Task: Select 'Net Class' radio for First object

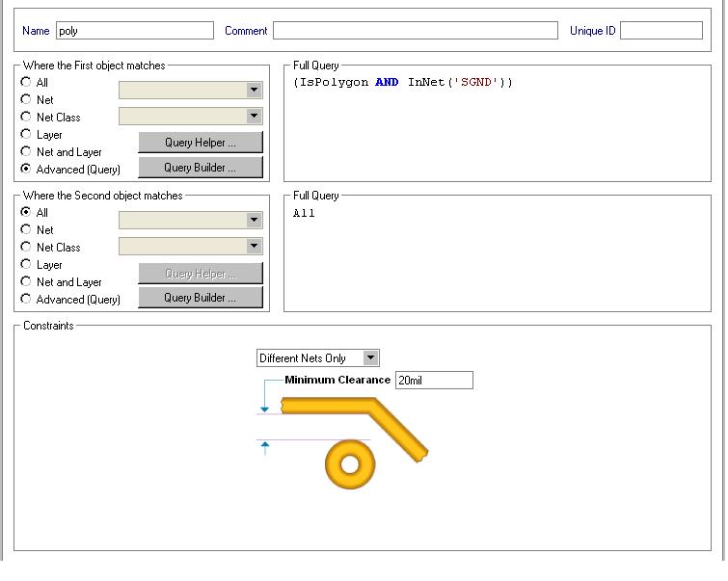Action: coord(26,117)
